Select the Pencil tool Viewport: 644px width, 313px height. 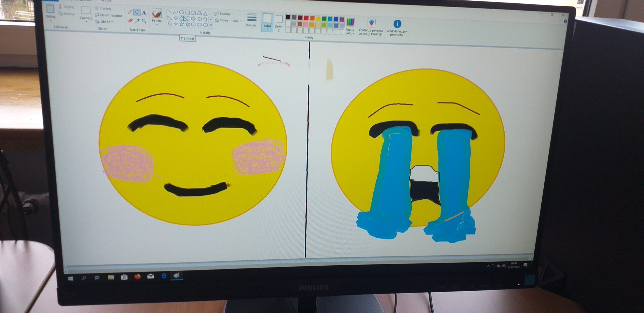click(x=130, y=12)
